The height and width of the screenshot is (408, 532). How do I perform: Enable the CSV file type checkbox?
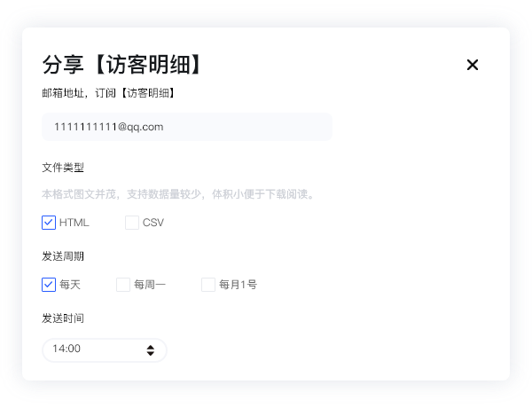click(132, 223)
